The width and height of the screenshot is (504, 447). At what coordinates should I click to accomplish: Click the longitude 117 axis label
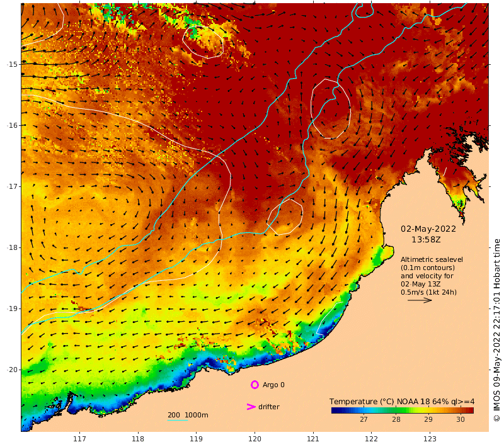(x=79, y=439)
